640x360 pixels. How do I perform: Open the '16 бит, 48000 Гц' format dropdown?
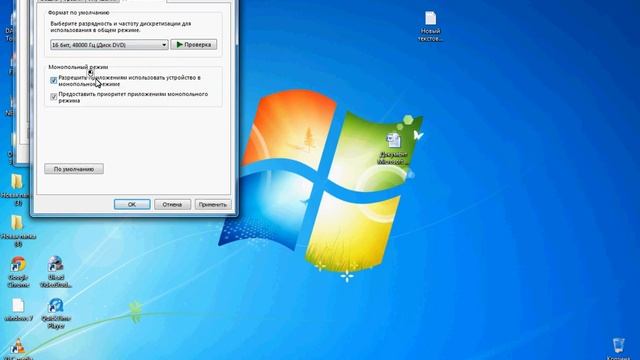pos(109,44)
